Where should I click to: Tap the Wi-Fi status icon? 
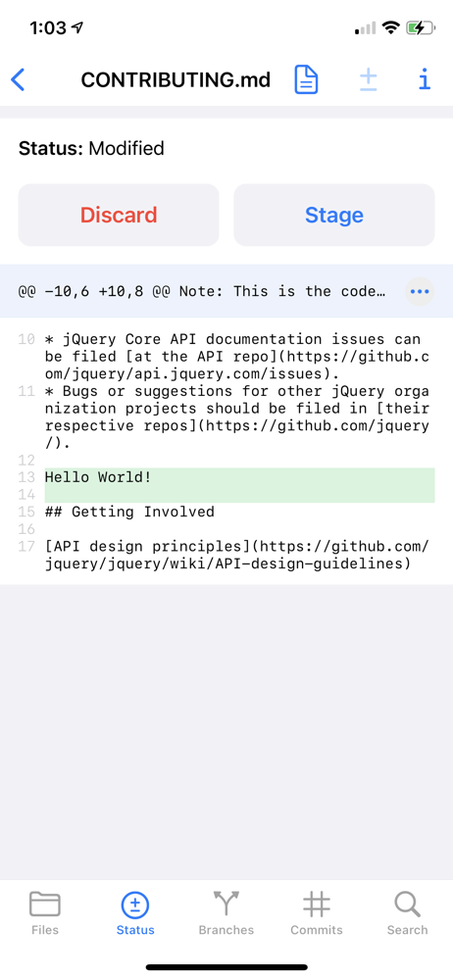[x=391, y=27]
